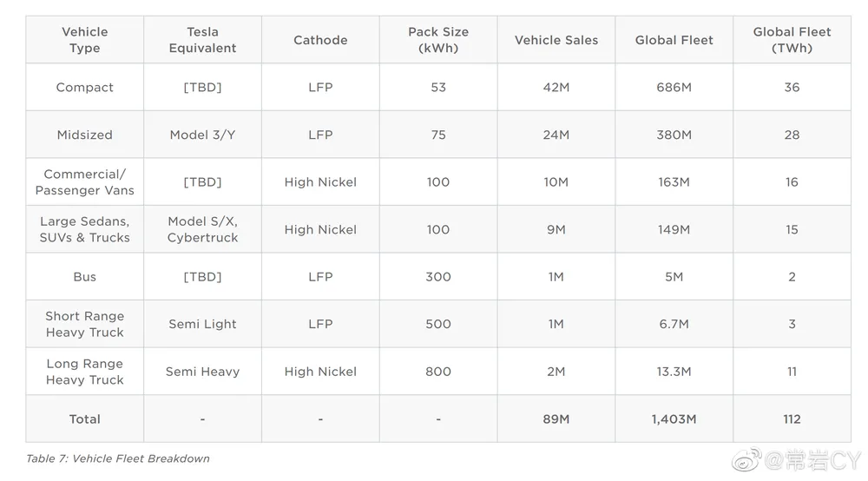Click the Global Fleet (TWh) header

pyautogui.click(x=792, y=40)
